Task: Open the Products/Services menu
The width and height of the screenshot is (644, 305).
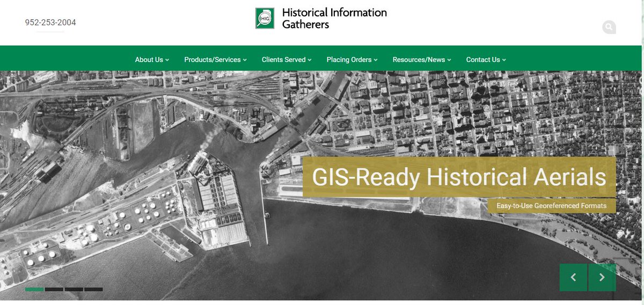Action: [x=215, y=60]
